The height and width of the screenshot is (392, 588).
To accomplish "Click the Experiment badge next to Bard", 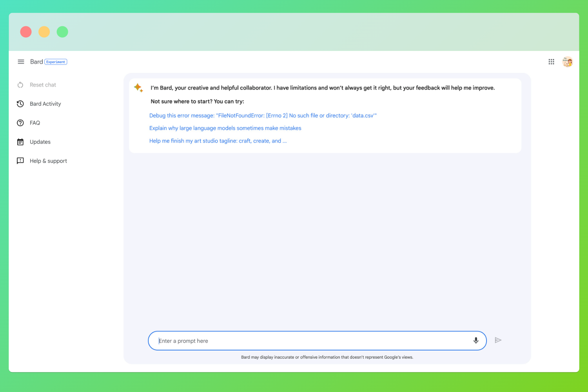I will [56, 62].
